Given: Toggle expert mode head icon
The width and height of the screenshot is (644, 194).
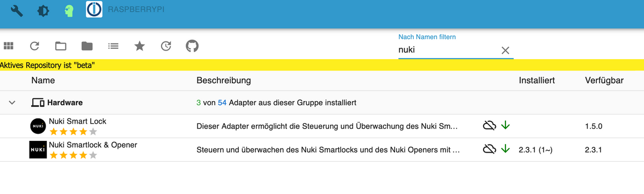Looking at the screenshot, I should click(x=68, y=11).
